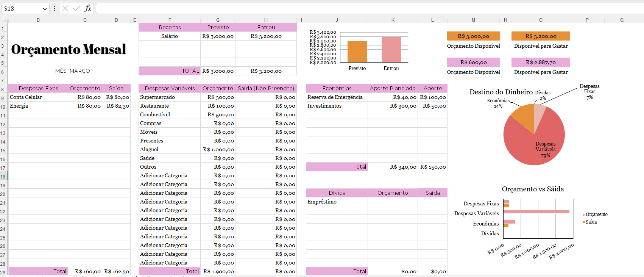Click the three-dot handle beside Name Box

pos(54,8)
